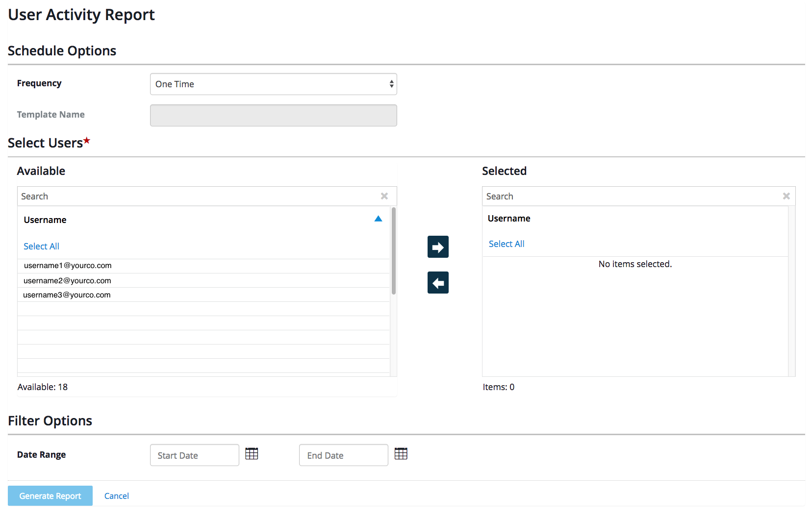Expand the Username sort header in Selected panel

[x=508, y=218]
